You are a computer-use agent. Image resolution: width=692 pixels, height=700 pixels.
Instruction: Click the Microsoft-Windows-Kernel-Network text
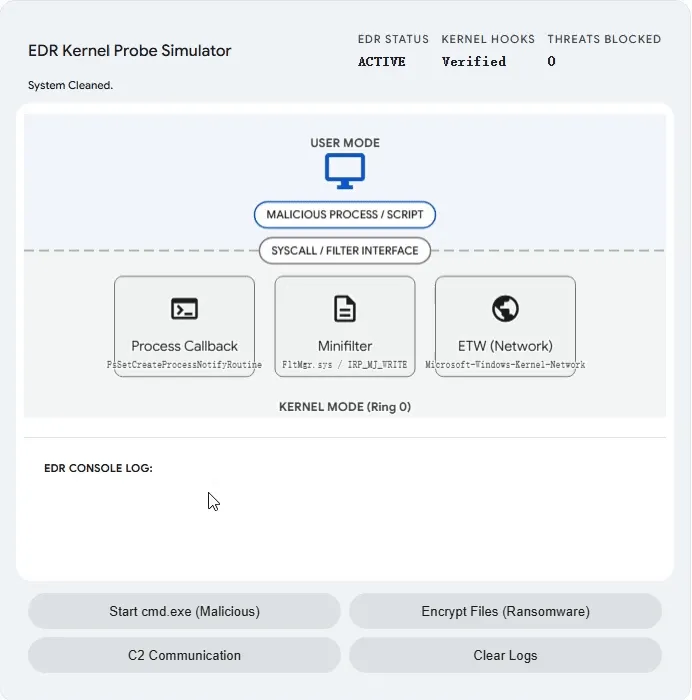coord(505,365)
